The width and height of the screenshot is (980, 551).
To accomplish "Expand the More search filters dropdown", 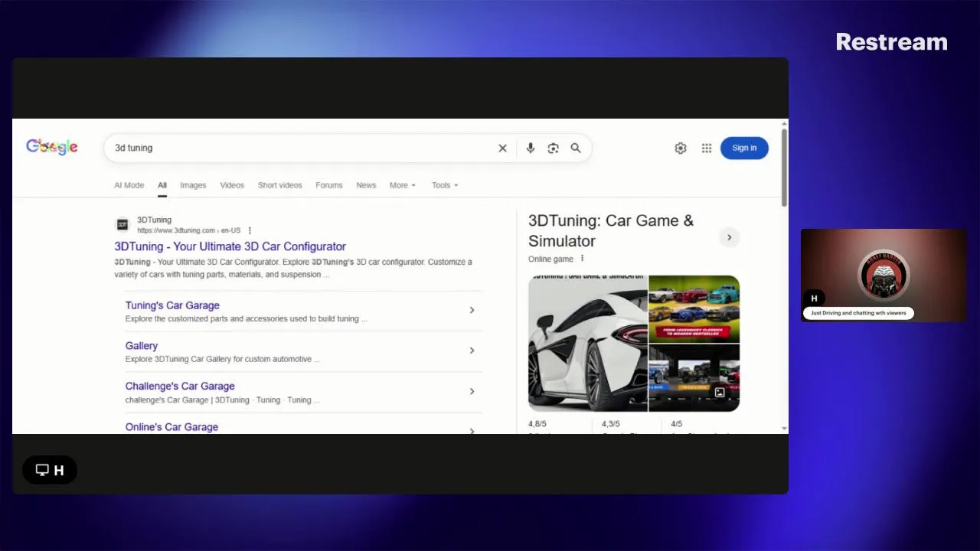I will (403, 185).
